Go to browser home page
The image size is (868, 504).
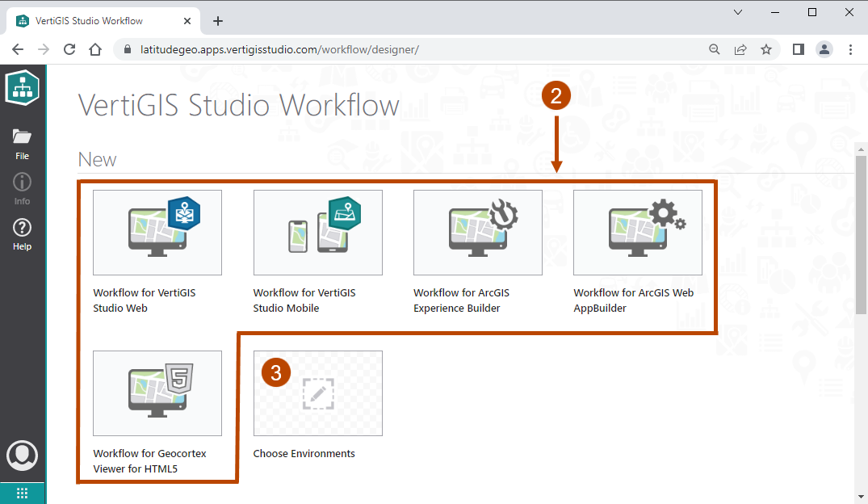(95, 49)
